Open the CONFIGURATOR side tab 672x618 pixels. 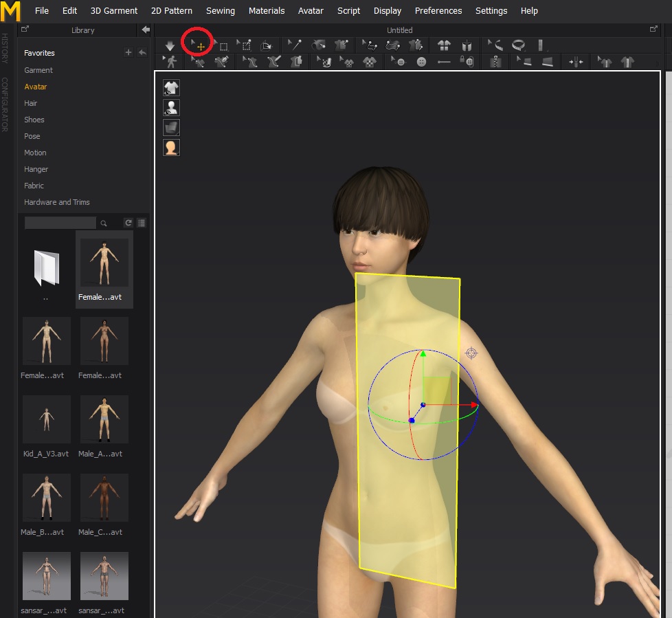(5, 104)
